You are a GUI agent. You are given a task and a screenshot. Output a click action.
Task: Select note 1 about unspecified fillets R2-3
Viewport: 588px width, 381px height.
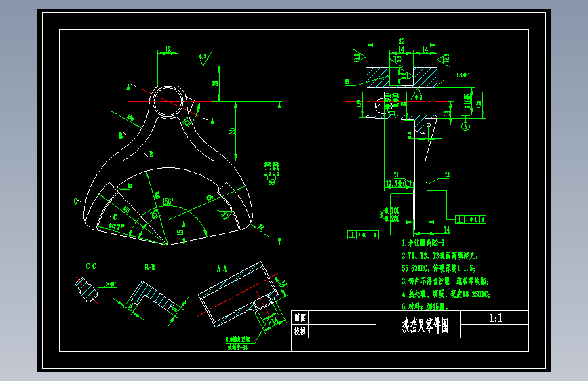coord(424,243)
